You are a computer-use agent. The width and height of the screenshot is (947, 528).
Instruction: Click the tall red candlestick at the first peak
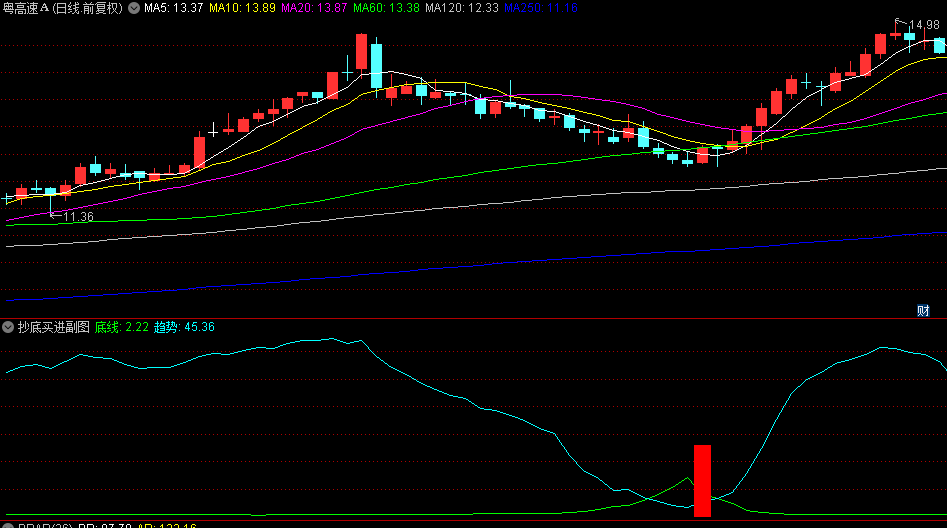tap(361, 53)
